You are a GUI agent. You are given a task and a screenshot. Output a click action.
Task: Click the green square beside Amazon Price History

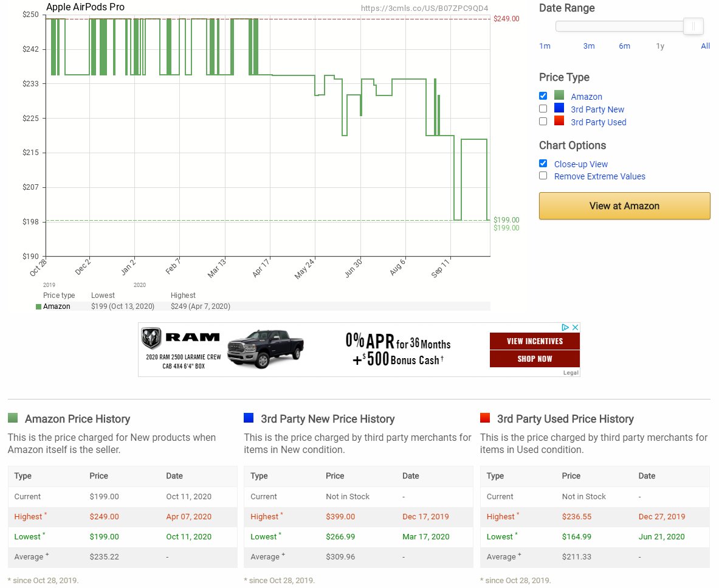13,418
